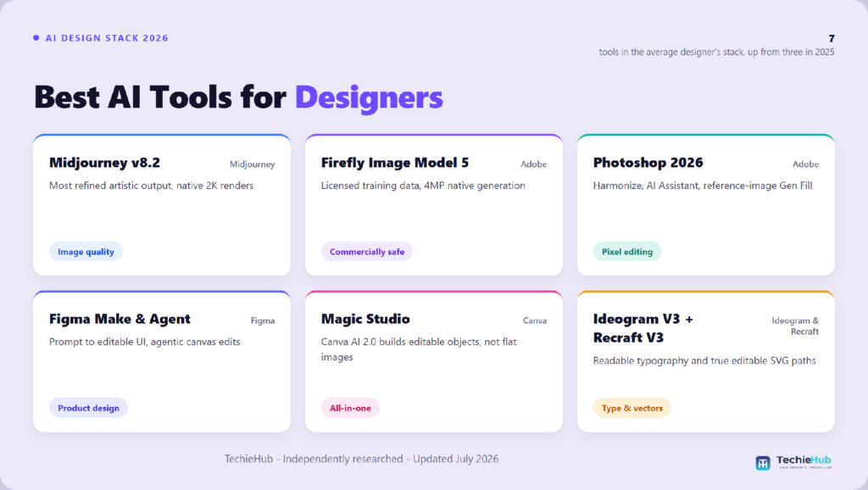Select the Photoshop 2026 card title
This screenshot has height=490, width=868.
pyautogui.click(x=648, y=163)
